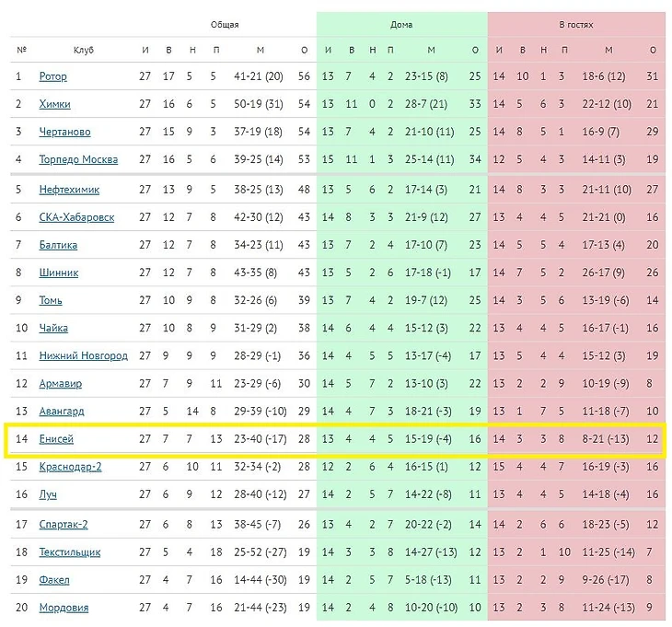This screenshot has height=627, width=672.
Task: Open the Нефтехимик club link
Action: [69, 190]
